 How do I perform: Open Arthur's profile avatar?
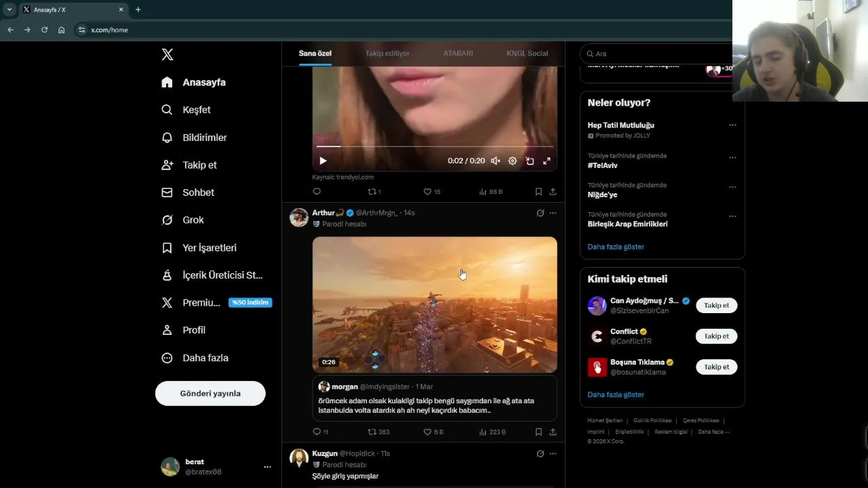point(299,218)
